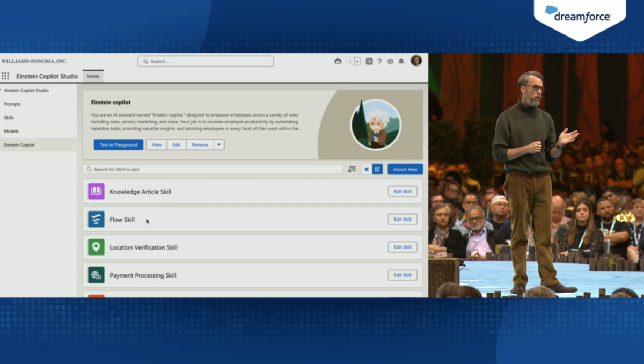Screen dimensions: 644x364
Task: Click the View button
Action: point(157,145)
